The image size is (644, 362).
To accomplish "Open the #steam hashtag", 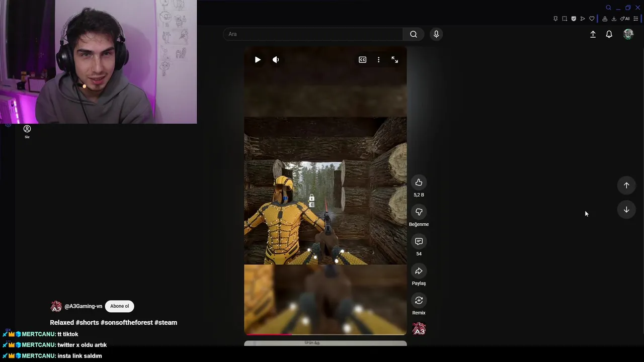I will click(166, 323).
